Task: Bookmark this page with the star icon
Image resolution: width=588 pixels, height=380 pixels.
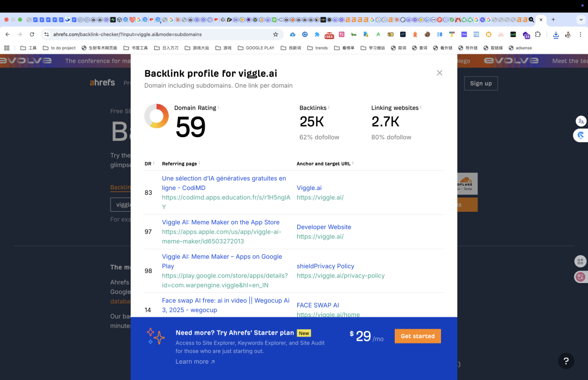Action: [275, 34]
